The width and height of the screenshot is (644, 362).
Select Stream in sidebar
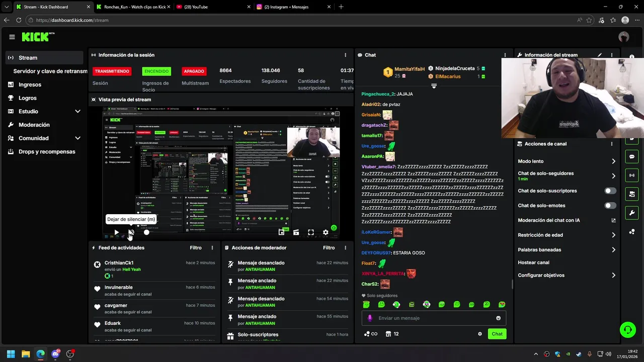tap(44, 58)
